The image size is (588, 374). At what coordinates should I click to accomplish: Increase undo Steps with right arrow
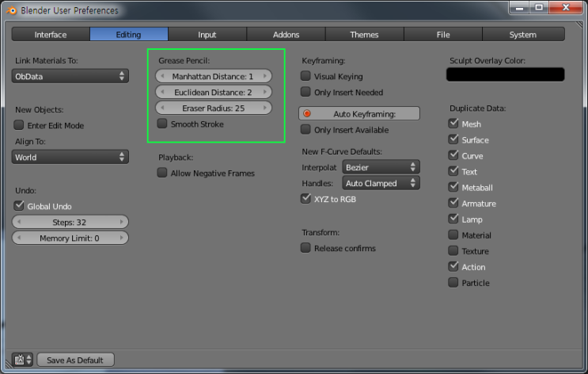pos(122,222)
